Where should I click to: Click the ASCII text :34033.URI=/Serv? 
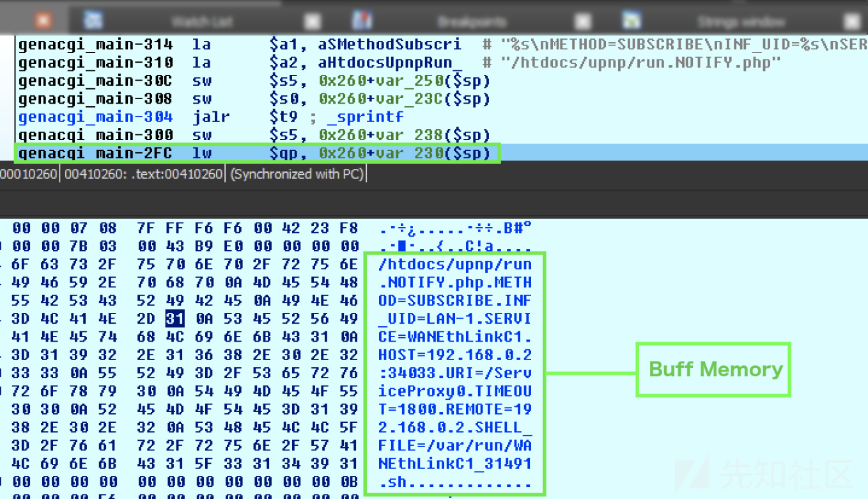[x=454, y=372]
